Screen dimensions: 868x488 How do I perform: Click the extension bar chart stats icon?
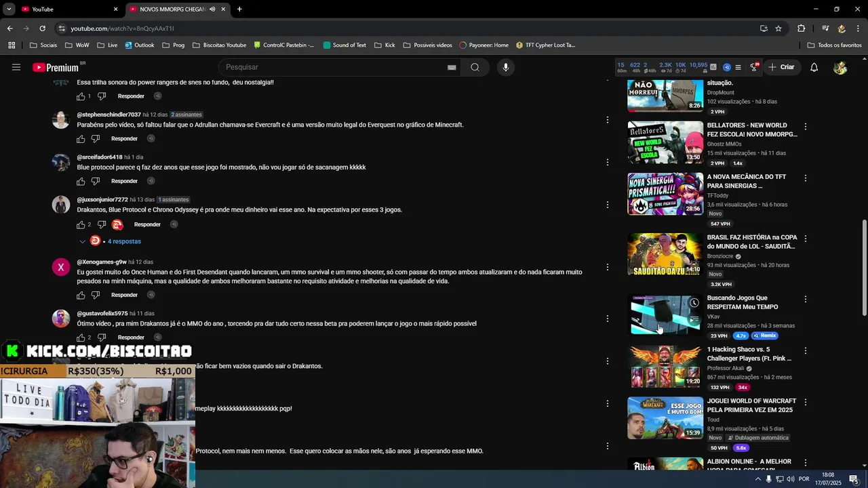pos(713,67)
